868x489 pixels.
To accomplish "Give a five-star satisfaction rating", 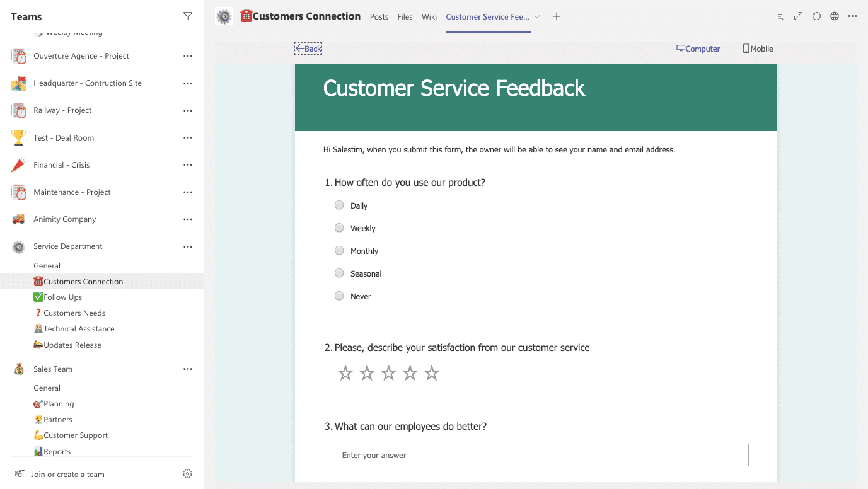I will coord(431,372).
